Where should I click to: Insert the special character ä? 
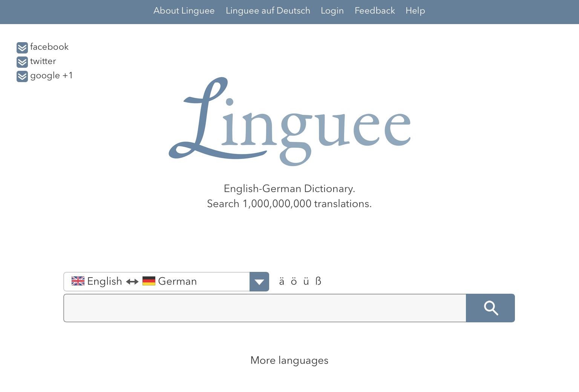(x=281, y=281)
